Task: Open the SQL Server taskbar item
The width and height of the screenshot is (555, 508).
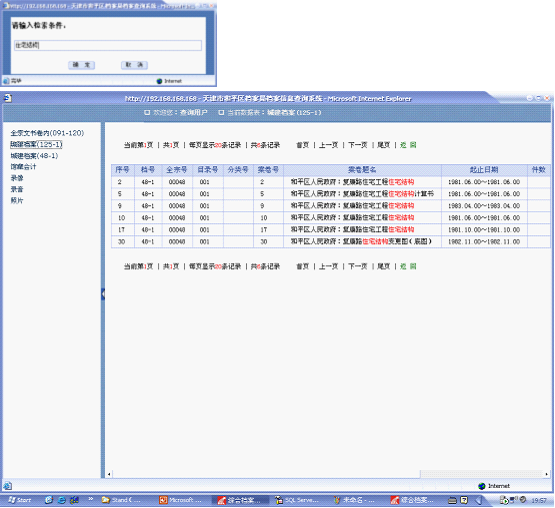Action: [x=297, y=500]
